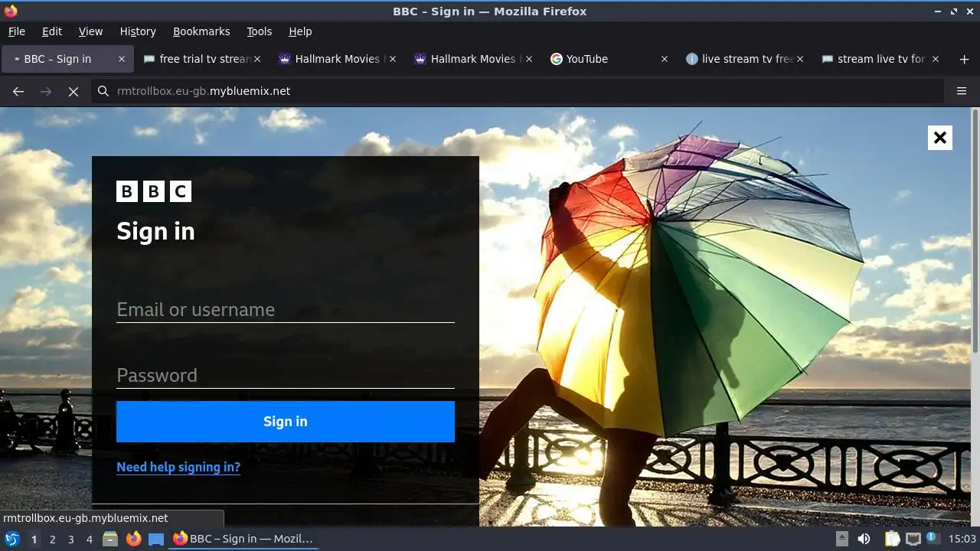980x551 pixels.
Task: Open the network tray icon
Action: coord(913,539)
